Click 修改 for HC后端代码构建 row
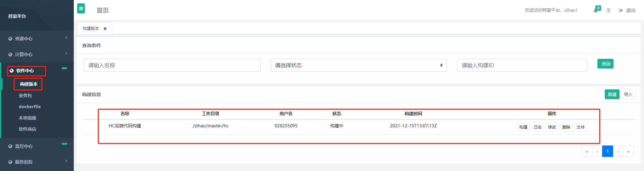Image resolution: width=644 pixels, height=171 pixels. click(x=552, y=127)
